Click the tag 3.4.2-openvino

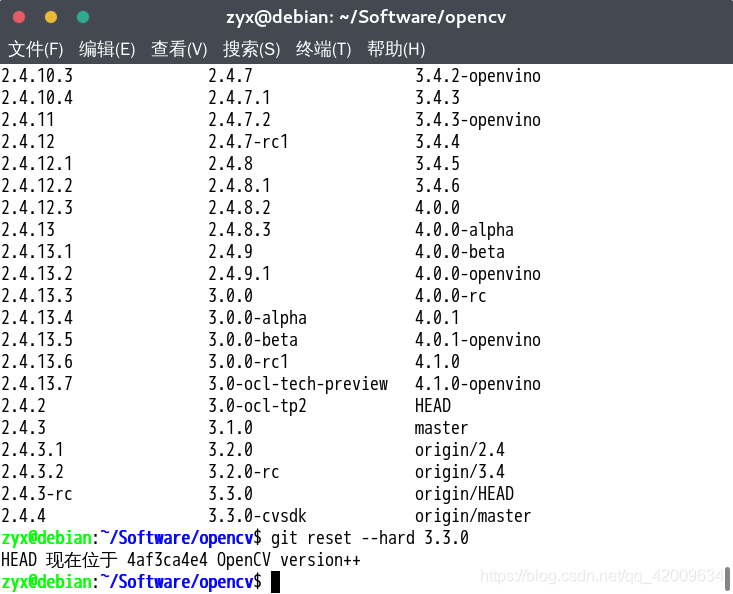(478, 76)
